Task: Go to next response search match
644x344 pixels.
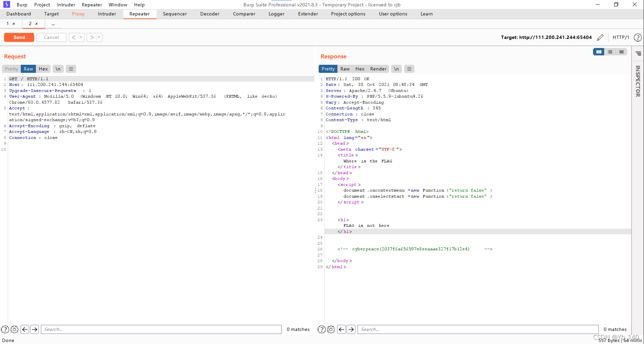Action: [351, 329]
